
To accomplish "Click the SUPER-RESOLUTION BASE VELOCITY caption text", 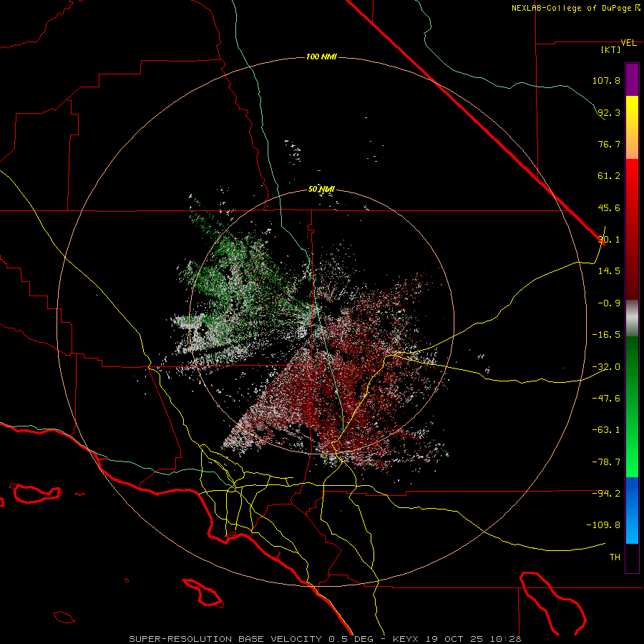I will pos(227,639).
